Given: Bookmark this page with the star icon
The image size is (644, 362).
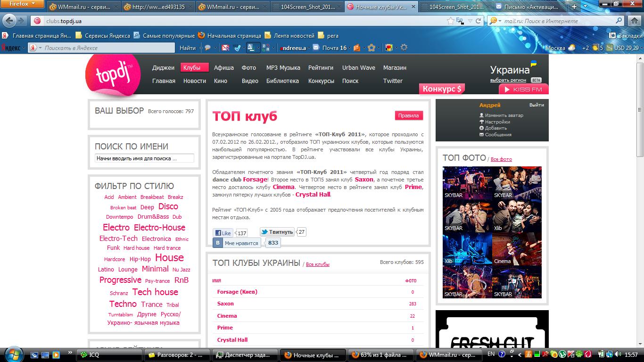Looking at the screenshot, I should pyautogui.click(x=450, y=21).
